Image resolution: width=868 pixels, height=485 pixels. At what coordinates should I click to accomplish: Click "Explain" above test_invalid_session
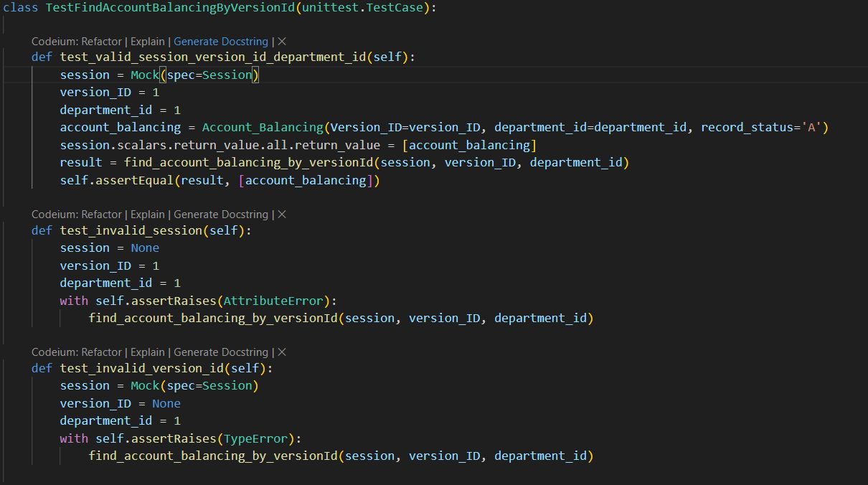click(147, 214)
